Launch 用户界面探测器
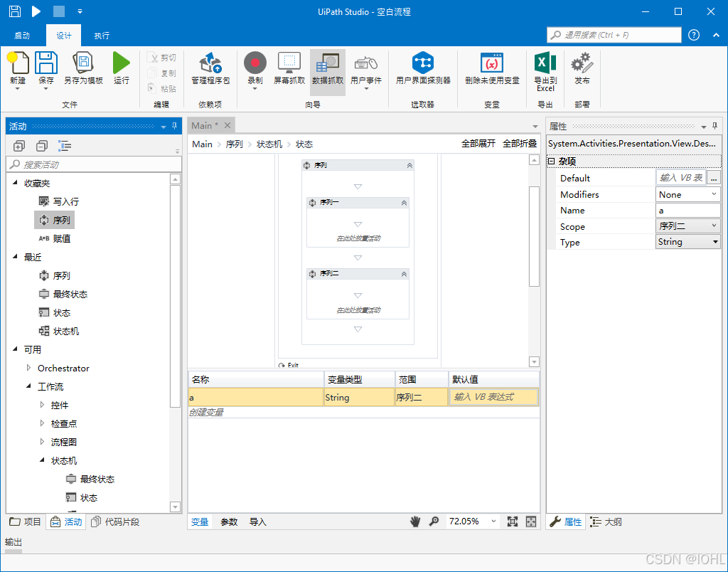Image resolution: width=728 pixels, height=572 pixels. 423,68
